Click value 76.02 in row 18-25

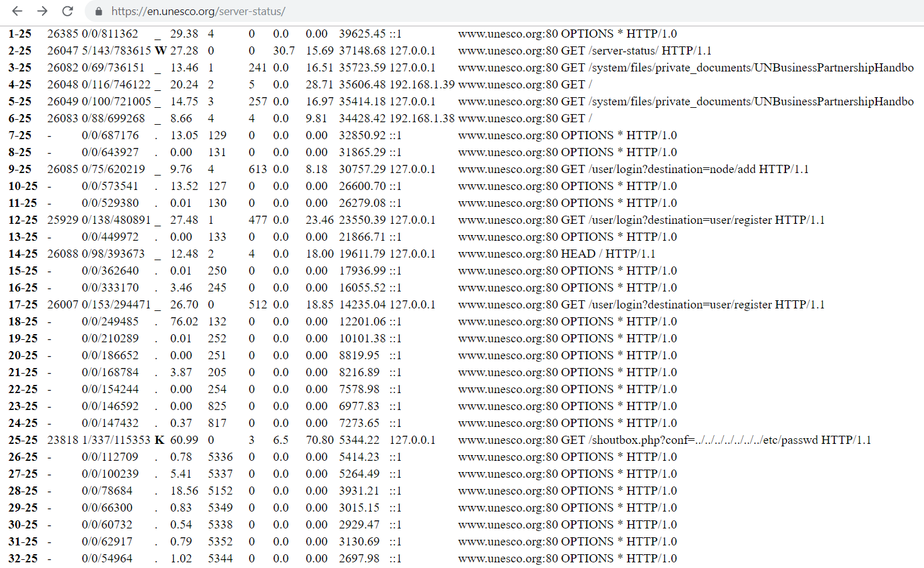pyautogui.click(x=184, y=322)
